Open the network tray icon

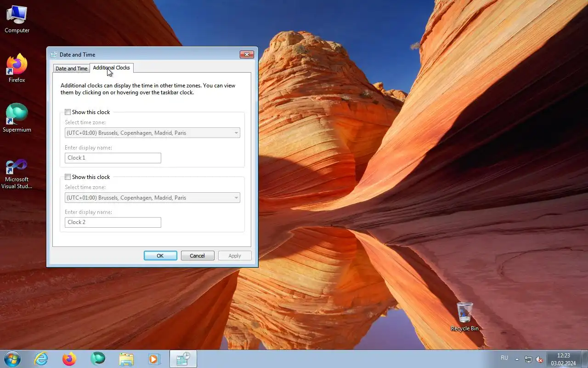pyautogui.click(x=528, y=359)
